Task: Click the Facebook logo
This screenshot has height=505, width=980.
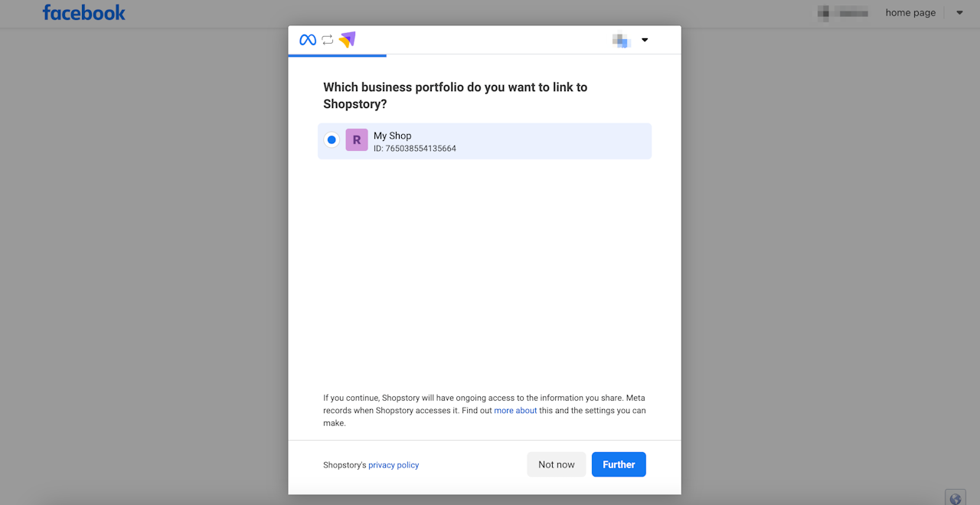Action: click(84, 13)
